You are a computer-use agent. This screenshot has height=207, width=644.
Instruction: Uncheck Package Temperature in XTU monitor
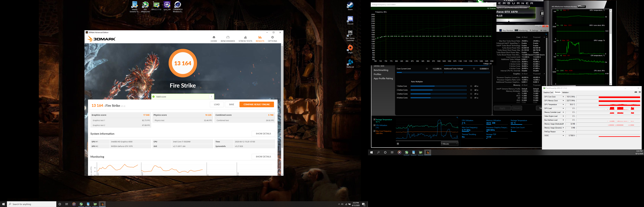pyautogui.click(x=374, y=119)
